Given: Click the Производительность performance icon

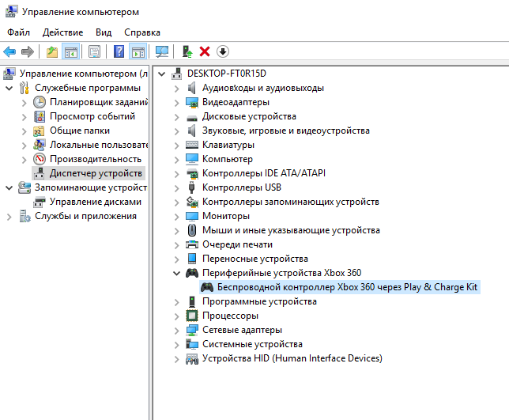Looking at the screenshot, I should tap(40, 159).
